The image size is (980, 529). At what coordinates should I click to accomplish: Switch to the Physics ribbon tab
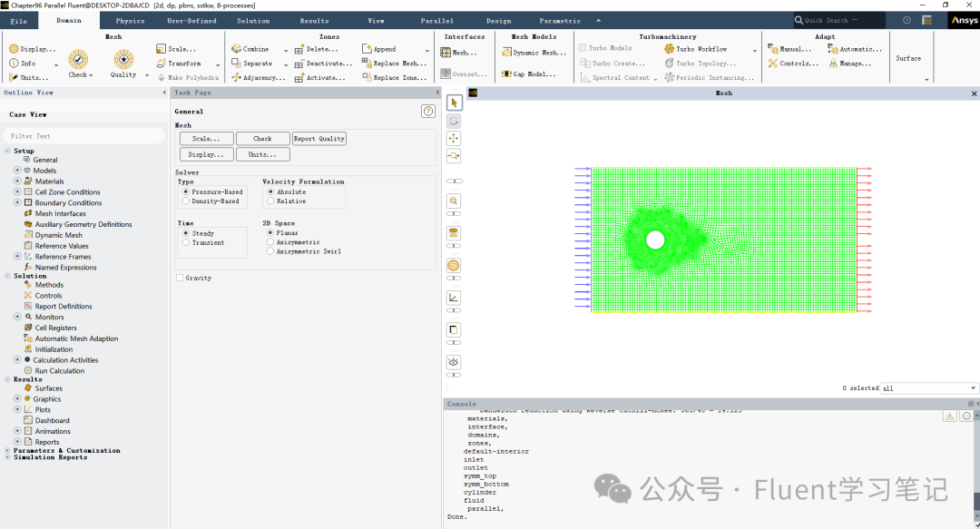pos(130,21)
